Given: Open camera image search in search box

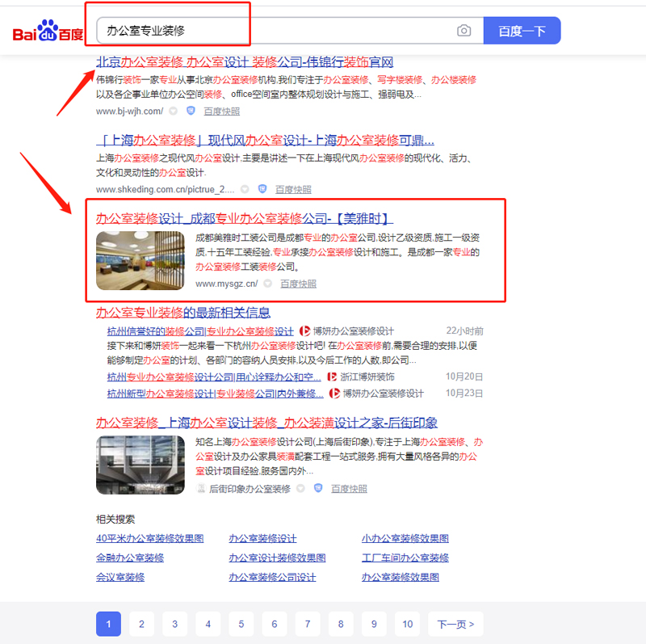Looking at the screenshot, I should pos(464,31).
